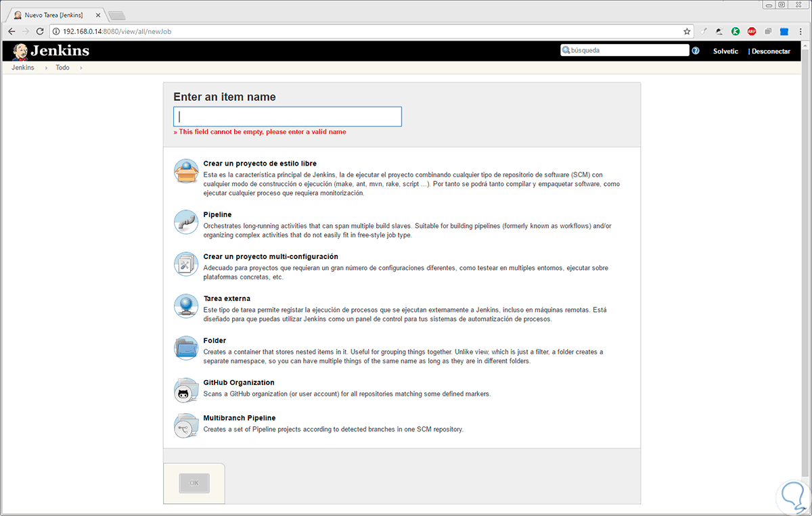The image size is (812, 516).
Task: Open the Todo breadcrumb link
Action: click(62, 68)
